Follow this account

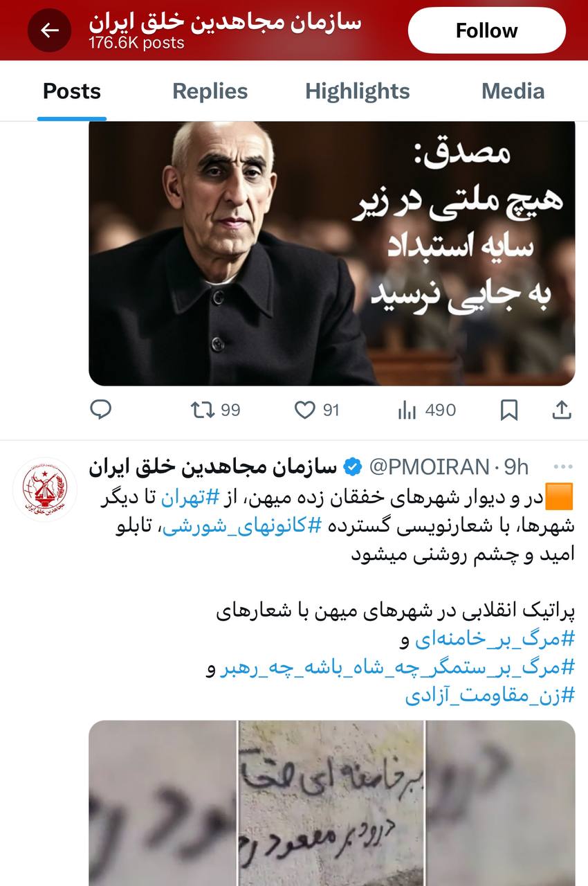point(487,30)
